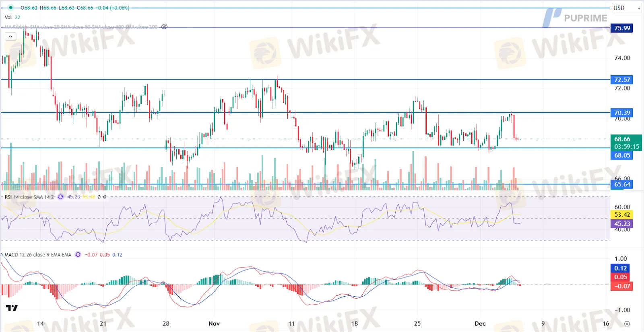Click the -0.07 MACD histogram scale label
Image resolution: width=644 pixels, height=332 pixels.
[x=622, y=286]
